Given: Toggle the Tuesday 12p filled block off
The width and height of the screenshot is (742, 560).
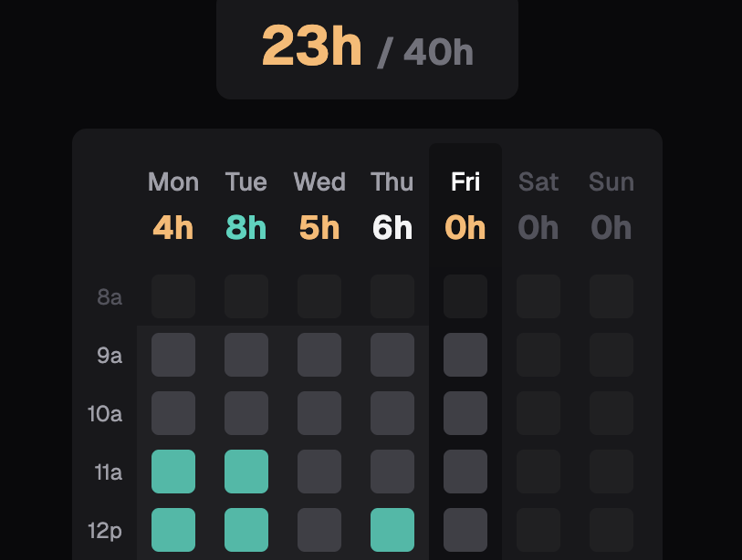Looking at the screenshot, I should click(246, 530).
